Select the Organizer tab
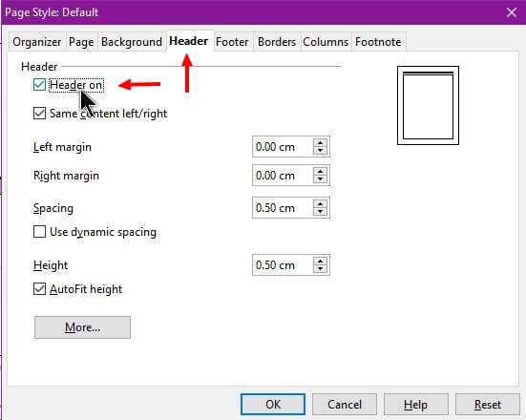The height and width of the screenshot is (420, 526). click(37, 42)
